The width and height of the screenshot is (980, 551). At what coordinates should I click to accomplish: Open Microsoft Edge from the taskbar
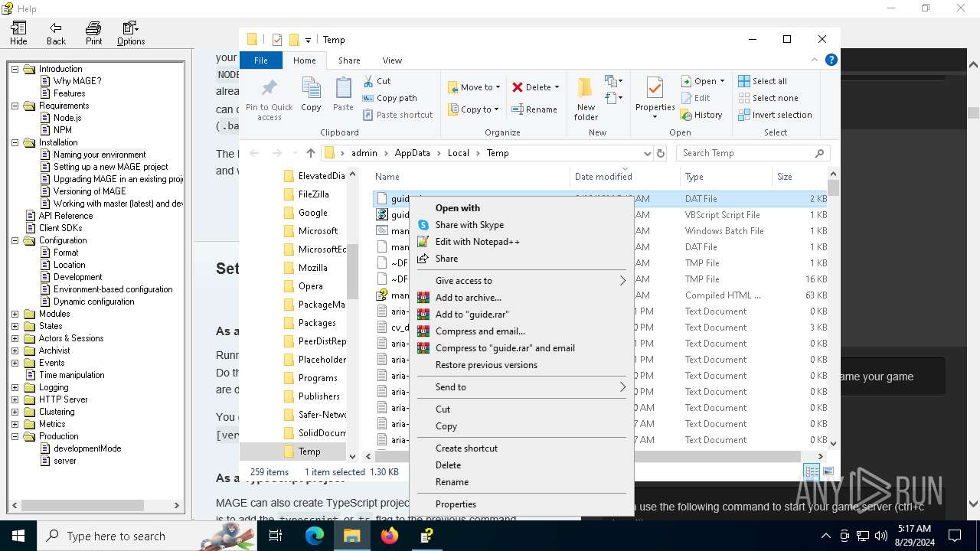click(x=315, y=536)
